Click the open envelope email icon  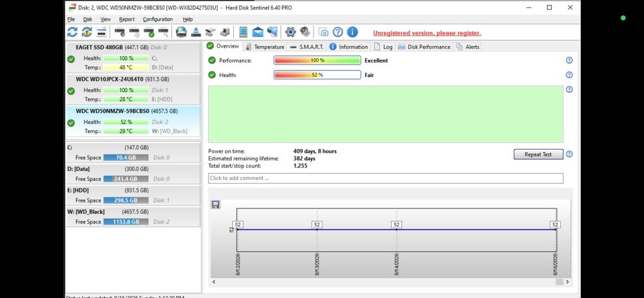pyautogui.click(x=258, y=32)
